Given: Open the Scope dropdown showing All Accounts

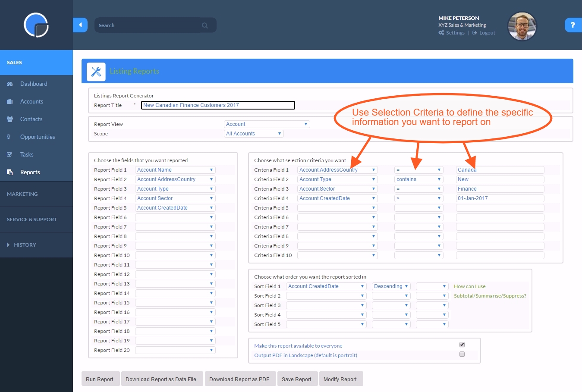Looking at the screenshot, I should pyautogui.click(x=254, y=134).
